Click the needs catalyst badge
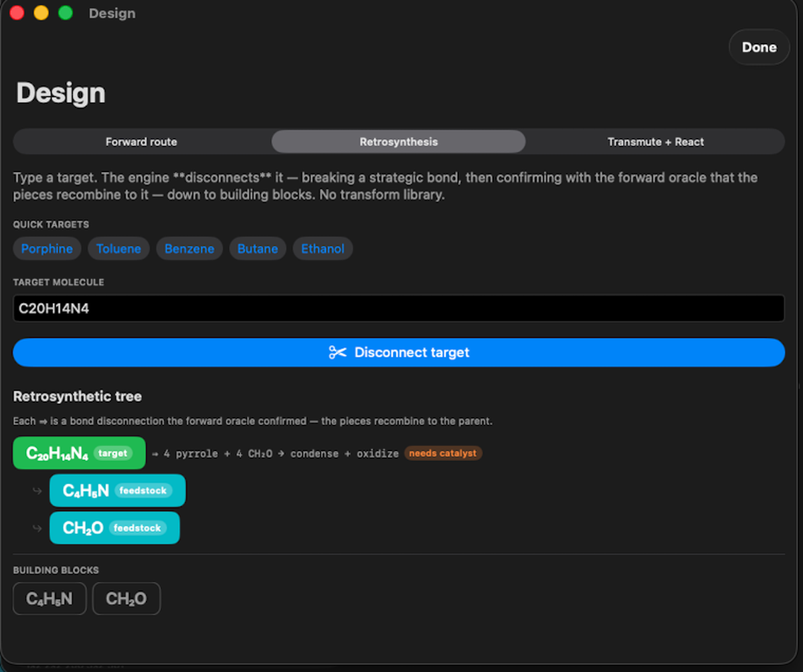 point(443,453)
